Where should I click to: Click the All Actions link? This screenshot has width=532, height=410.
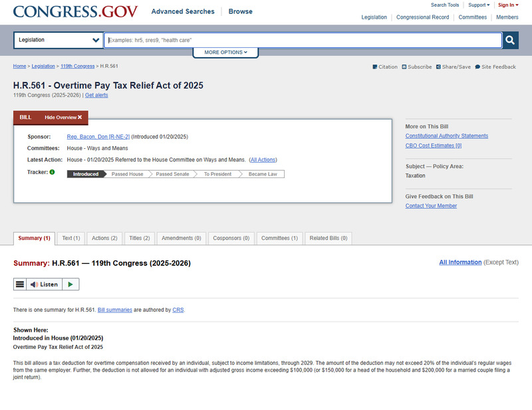263,160
